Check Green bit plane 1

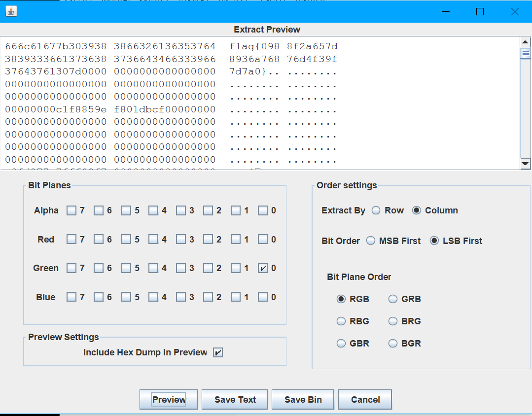click(236, 269)
